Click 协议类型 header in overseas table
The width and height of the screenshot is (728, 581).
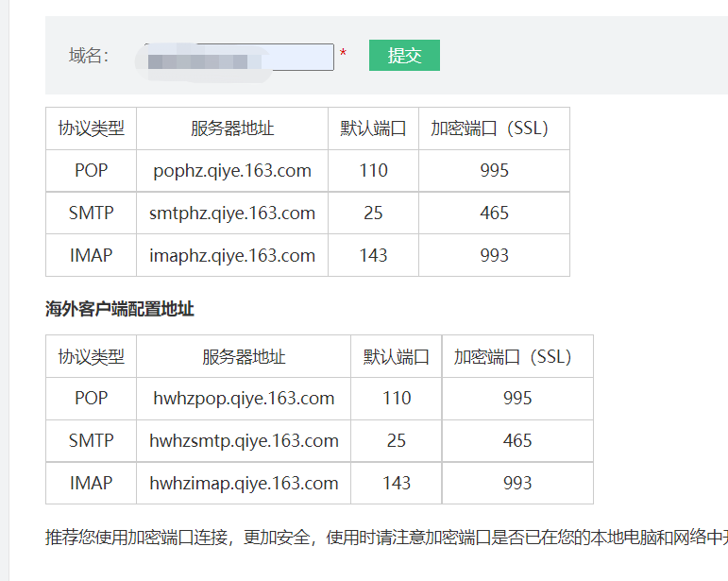[x=91, y=357]
